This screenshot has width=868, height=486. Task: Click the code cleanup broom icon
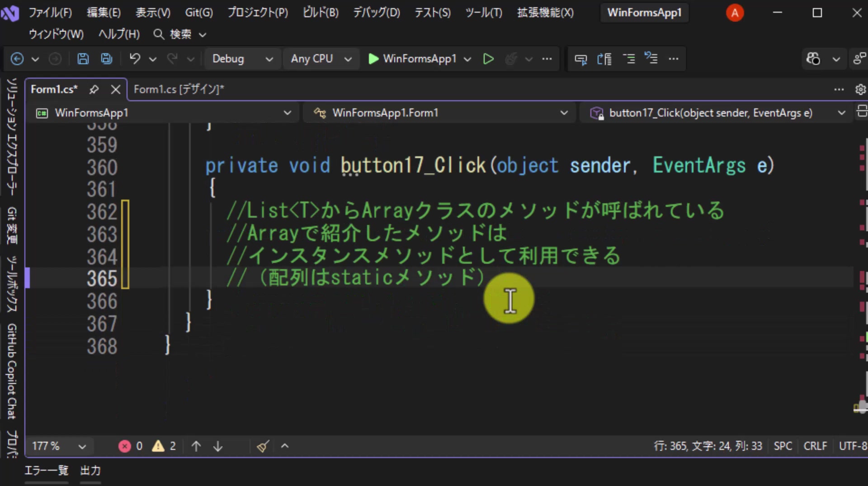click(263, 446)
